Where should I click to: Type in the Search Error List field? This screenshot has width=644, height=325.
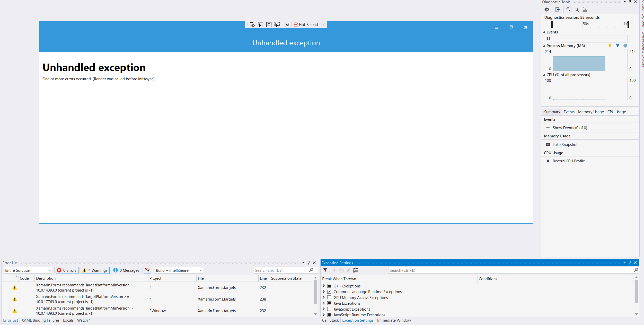click(280, 270)
